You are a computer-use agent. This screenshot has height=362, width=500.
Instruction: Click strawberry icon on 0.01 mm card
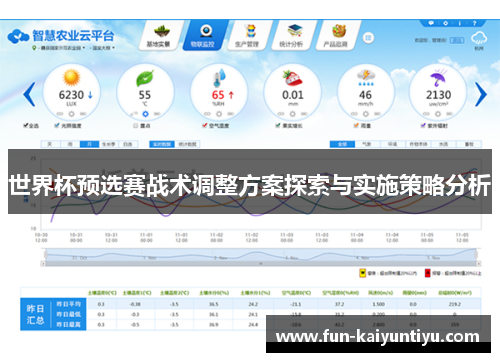(292, 78)
